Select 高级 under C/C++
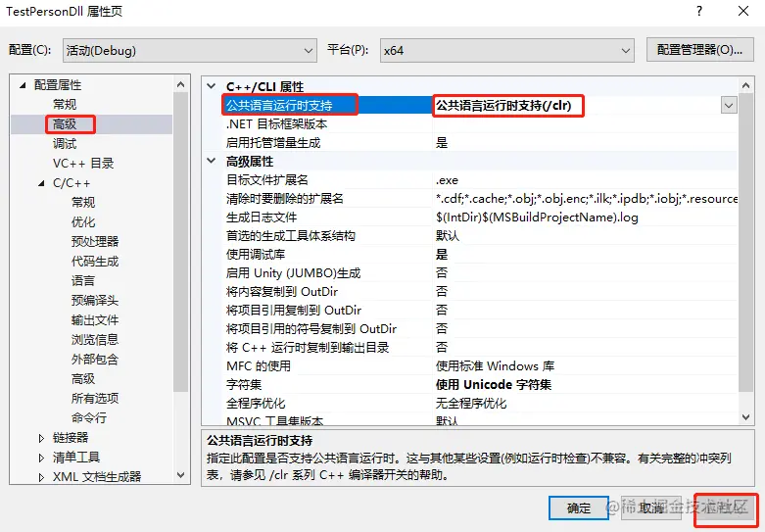The width and height of the screenshot is (765, 532). point(83,379)
